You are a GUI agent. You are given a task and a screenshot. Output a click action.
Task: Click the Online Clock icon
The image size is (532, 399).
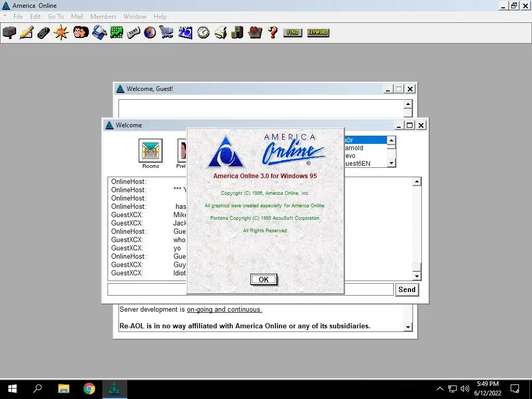(203, 33)
